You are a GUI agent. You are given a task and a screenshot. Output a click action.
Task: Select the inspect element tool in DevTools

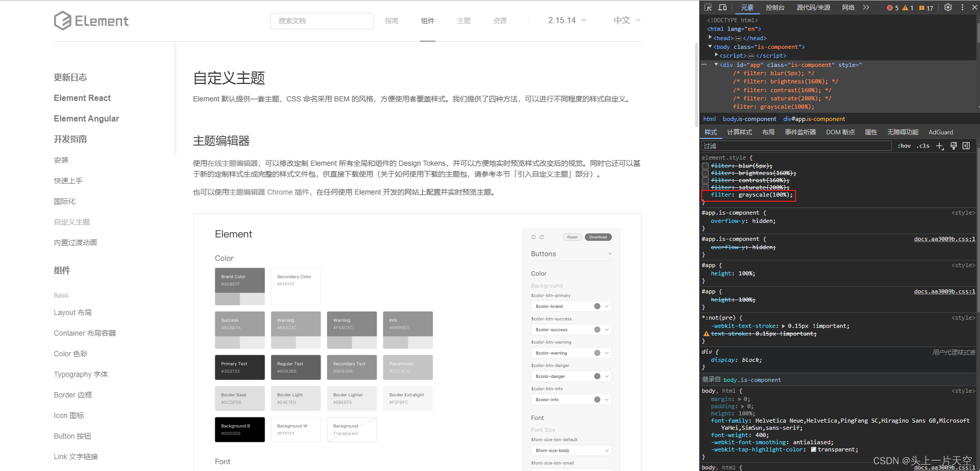[708, 7]
